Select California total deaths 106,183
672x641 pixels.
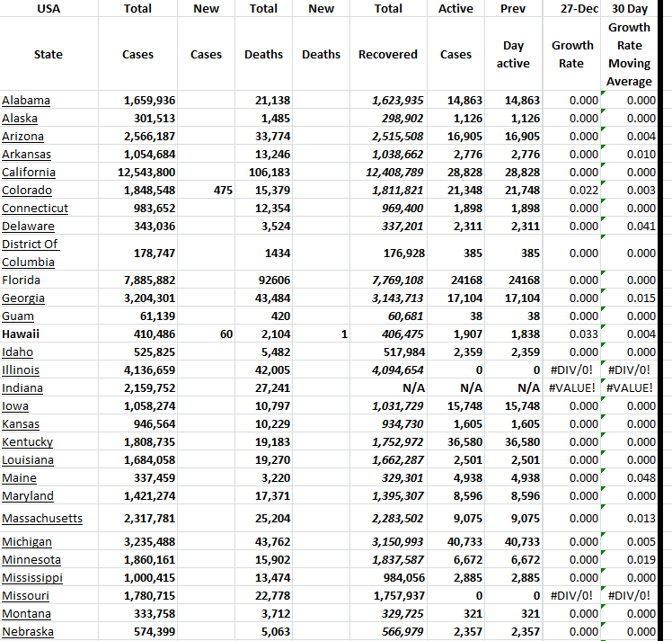[x=270, y=173]
